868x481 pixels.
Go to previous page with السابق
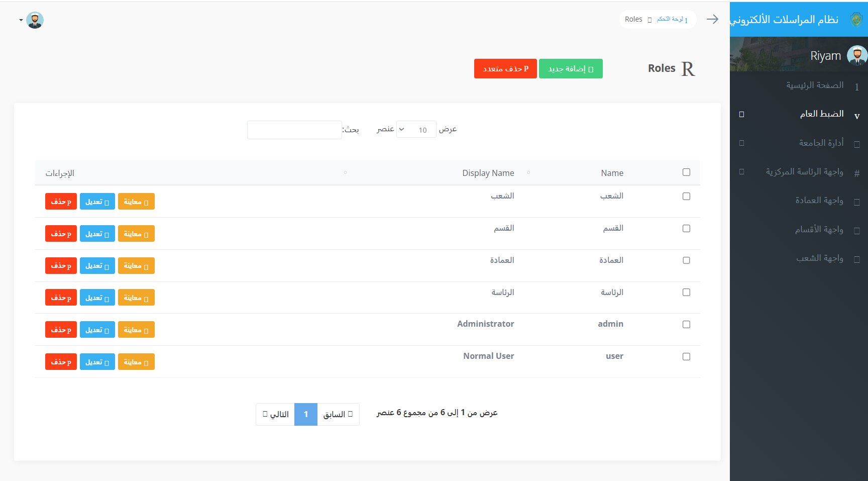tap(338, 414)
